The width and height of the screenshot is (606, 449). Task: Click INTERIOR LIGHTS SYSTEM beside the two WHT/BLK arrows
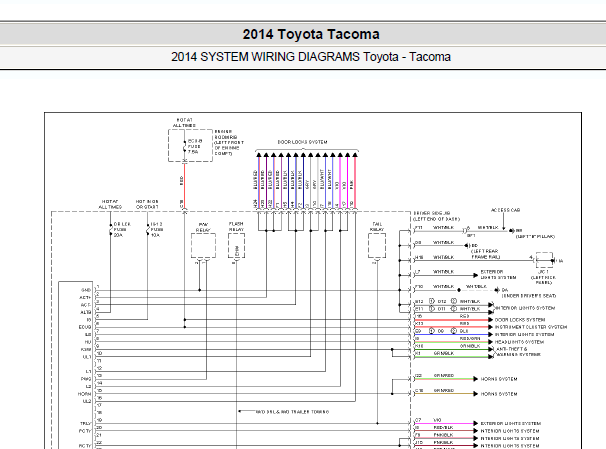[x=525, y=308]
